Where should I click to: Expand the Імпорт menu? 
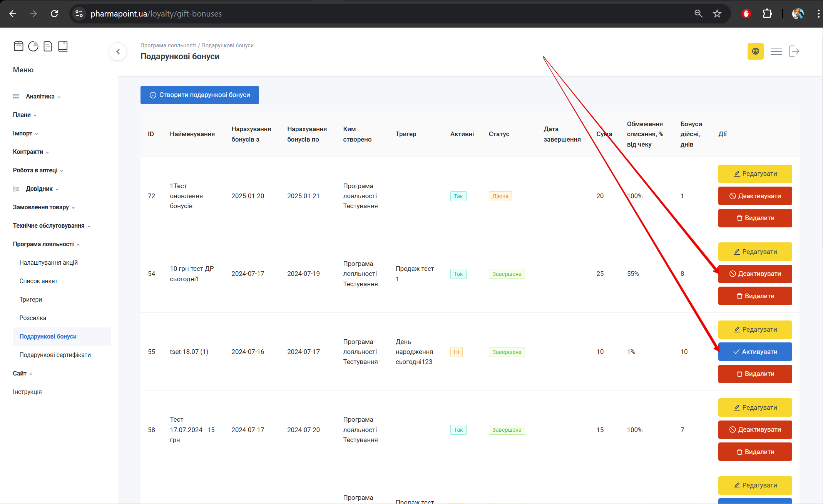click(25, 134)
